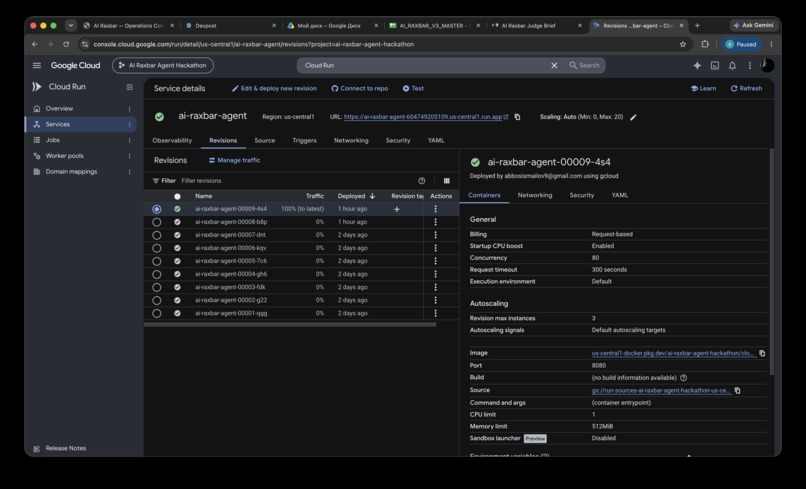Switch to the Observability tab
The image size is (806, 489).
point(172,140)
